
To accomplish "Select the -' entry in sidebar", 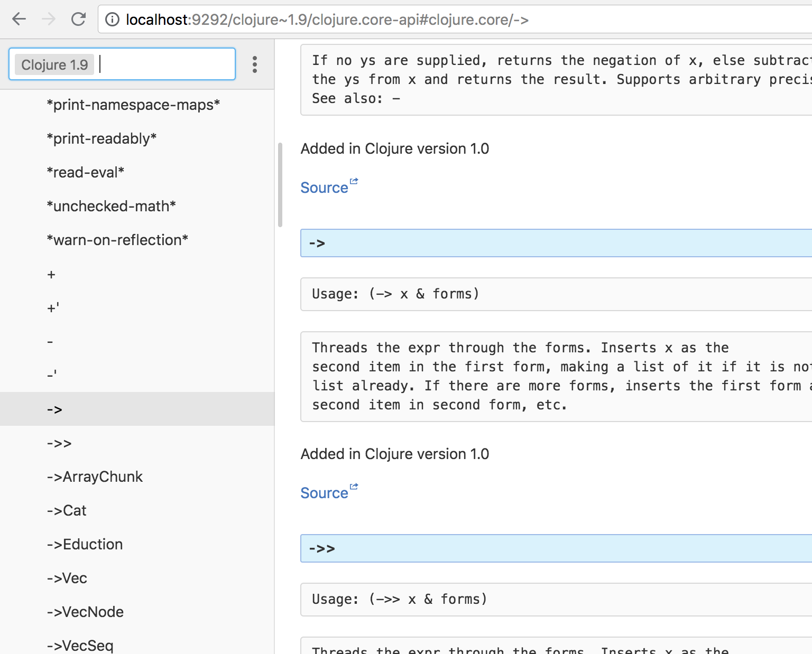I will (x=137, y=375).
